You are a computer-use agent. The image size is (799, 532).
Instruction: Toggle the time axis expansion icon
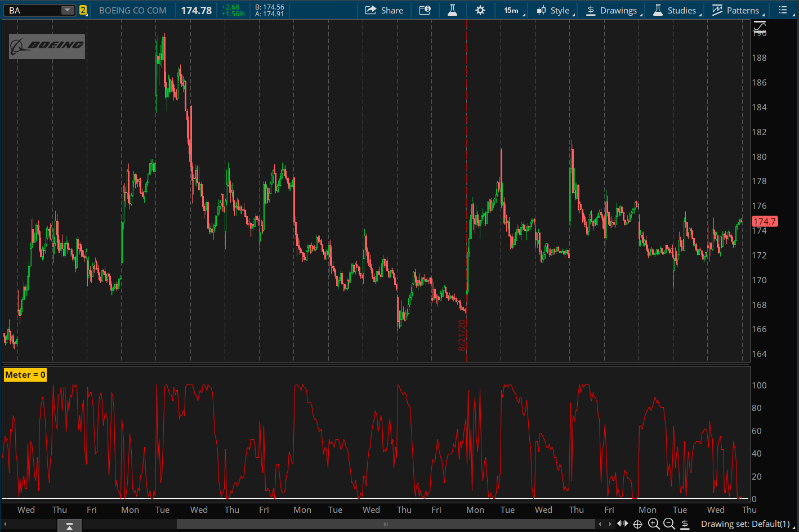click(622, 524)
